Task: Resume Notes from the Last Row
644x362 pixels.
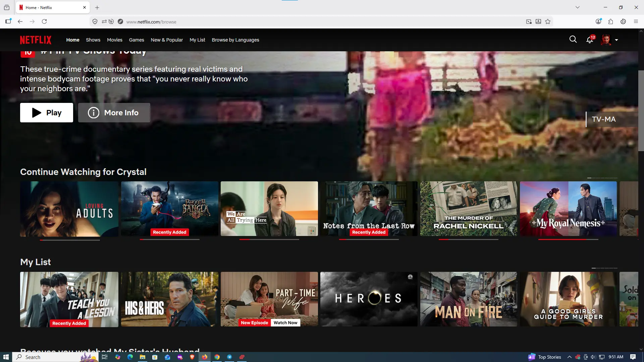Action: point(369,209)
